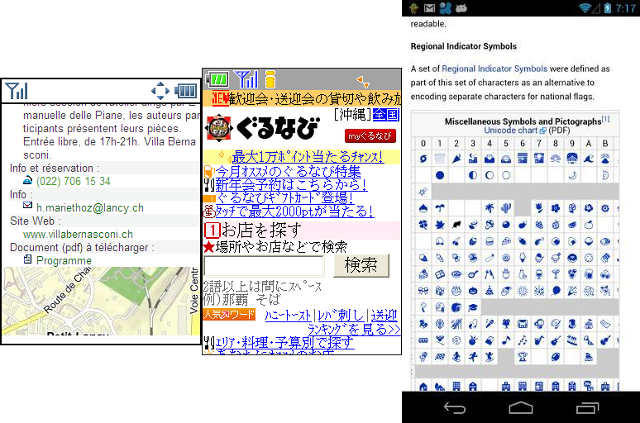
Task: Open email link h.mariethoz@lancy.ch
Action: 90,208
